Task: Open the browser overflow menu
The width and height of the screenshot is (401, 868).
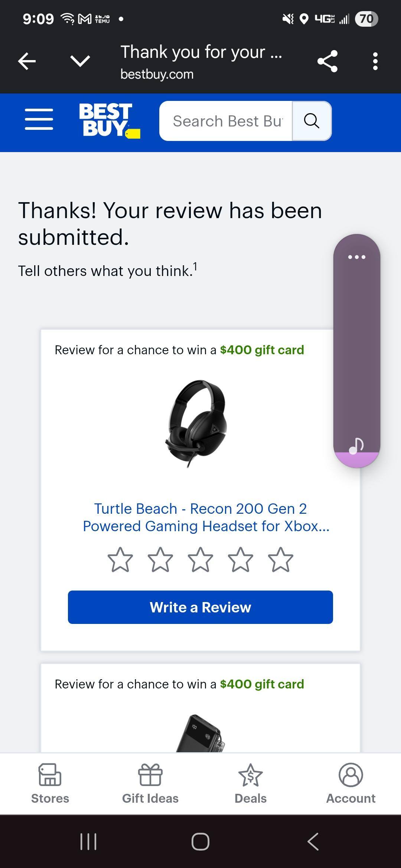Action: pos(375,61)
